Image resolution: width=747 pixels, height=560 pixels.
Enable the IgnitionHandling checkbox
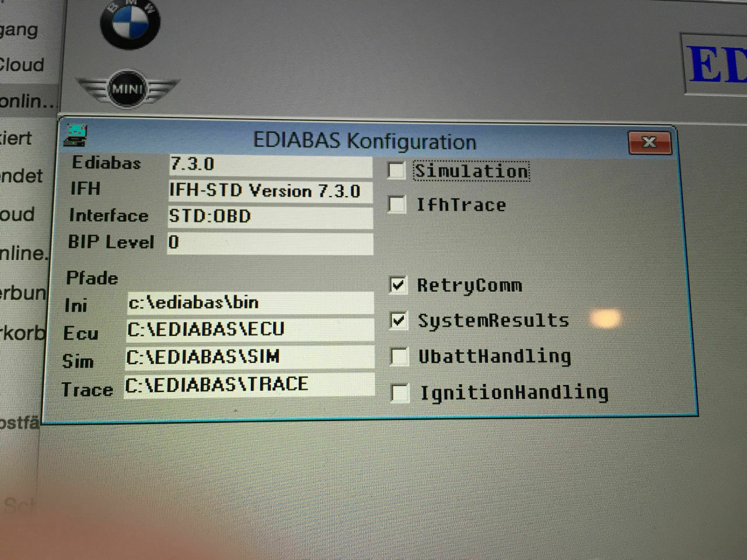point(400,393)
